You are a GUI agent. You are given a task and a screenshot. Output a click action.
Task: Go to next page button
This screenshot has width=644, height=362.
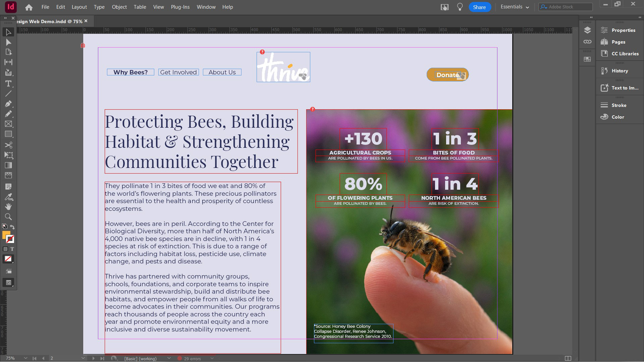[94, 358]
